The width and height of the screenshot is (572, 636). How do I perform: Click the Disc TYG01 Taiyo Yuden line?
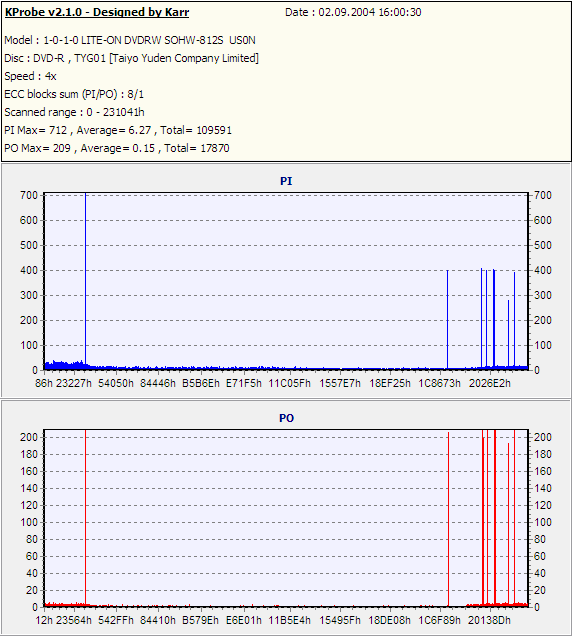click(x=131, y=58)
